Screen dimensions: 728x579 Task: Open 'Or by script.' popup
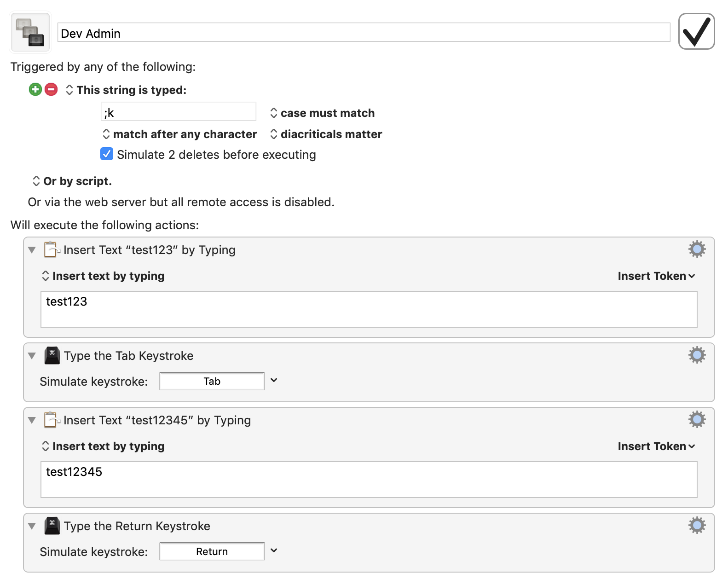[x=72, y=181]
